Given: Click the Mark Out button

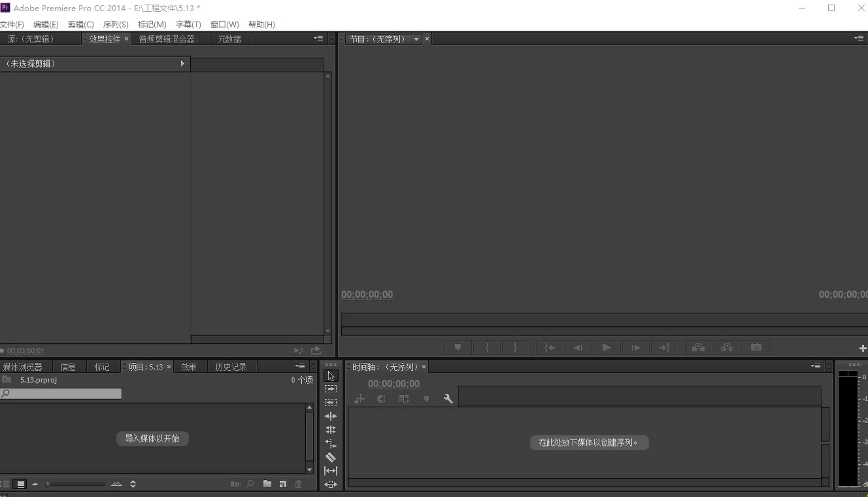Looking at the screenshot, I should click(515, 347).
